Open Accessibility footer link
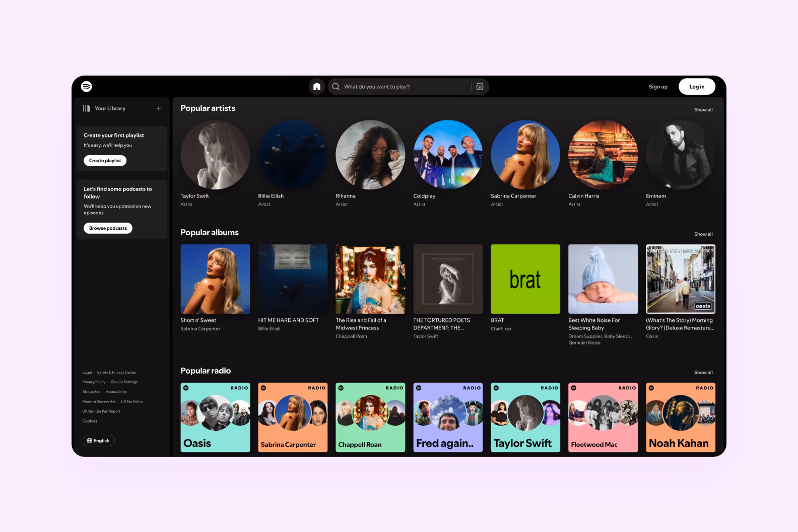This screenshot has width=798, height=532. [x=116, y=392]
